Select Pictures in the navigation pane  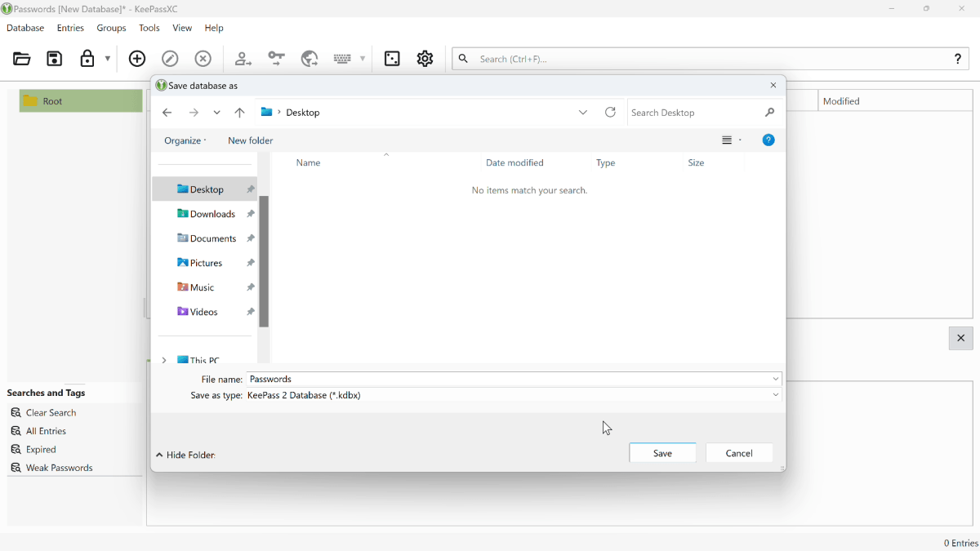tap(205, 263)
